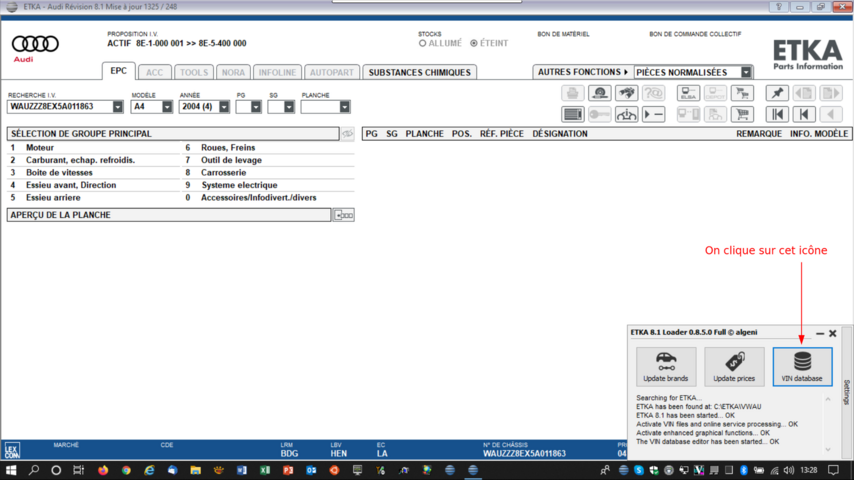Viewport: 854px width, 480px height.
Task: Click the LexCom logo in status bar
Action: pos(12,451)
